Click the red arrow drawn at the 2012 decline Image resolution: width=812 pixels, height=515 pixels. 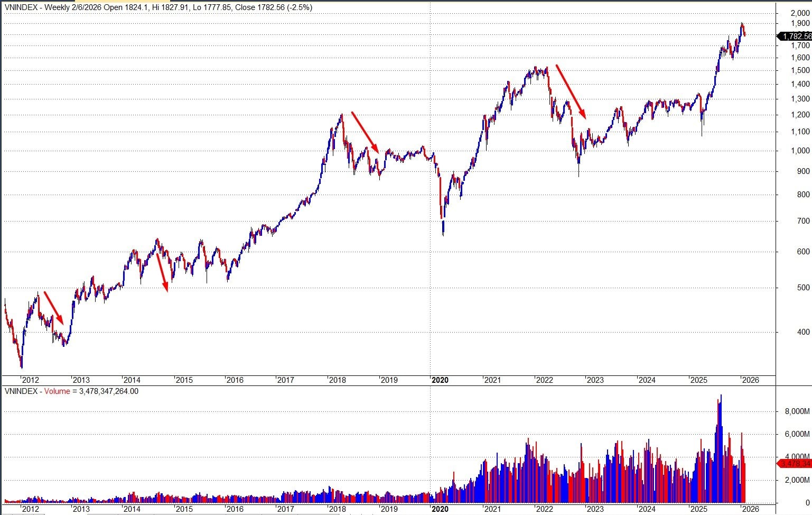click(53, 308)
